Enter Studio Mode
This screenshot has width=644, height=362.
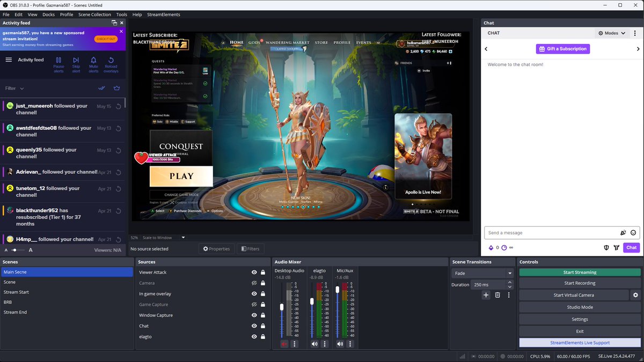tap(580, 307)
